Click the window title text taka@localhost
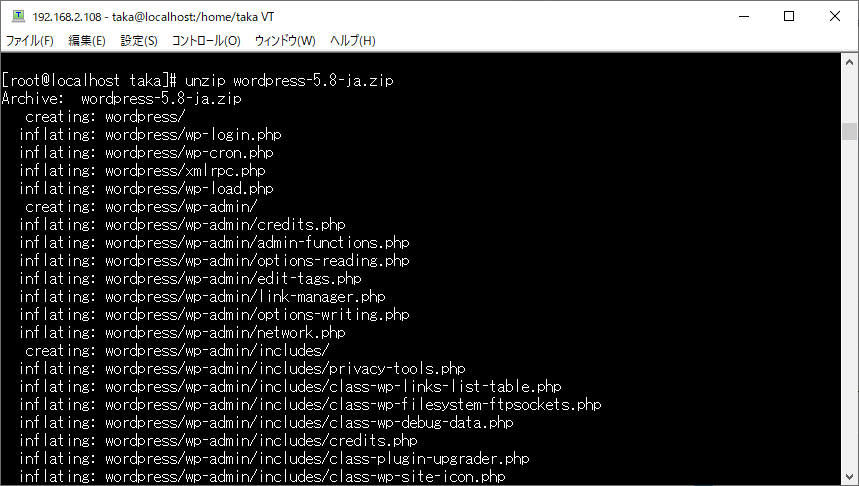This screenshot has width=859, height=486. (x=153, y=16)
